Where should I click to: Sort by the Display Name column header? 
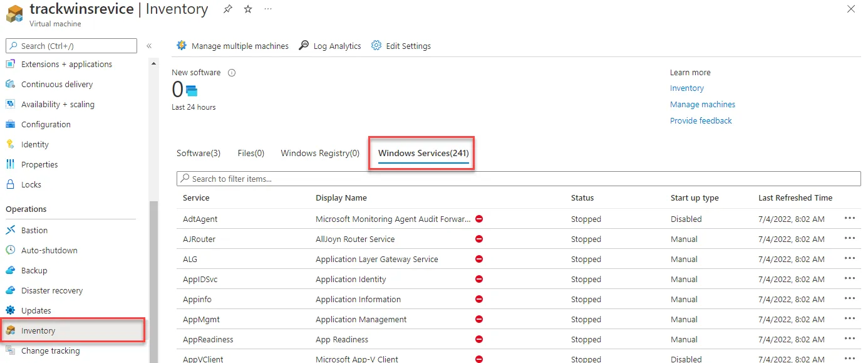coord(341,197)
